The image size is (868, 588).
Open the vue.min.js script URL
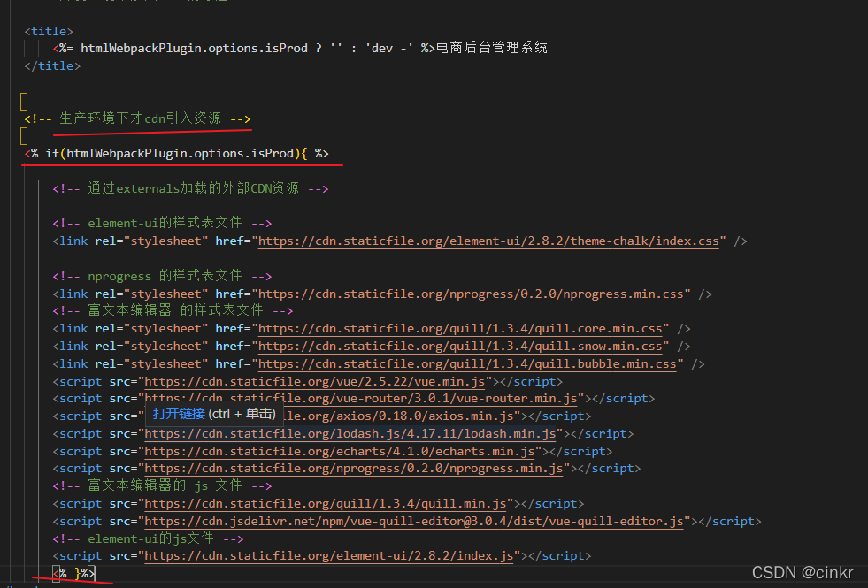click(314, 382)
